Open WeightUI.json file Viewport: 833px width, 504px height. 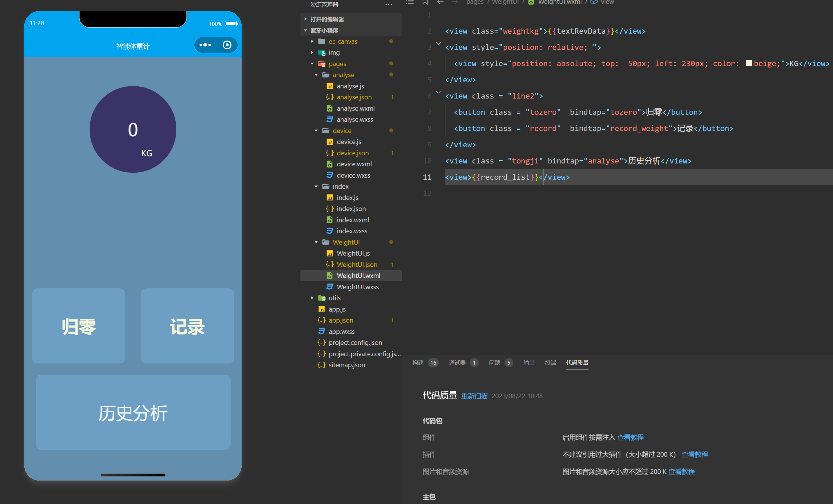[357, 264]
